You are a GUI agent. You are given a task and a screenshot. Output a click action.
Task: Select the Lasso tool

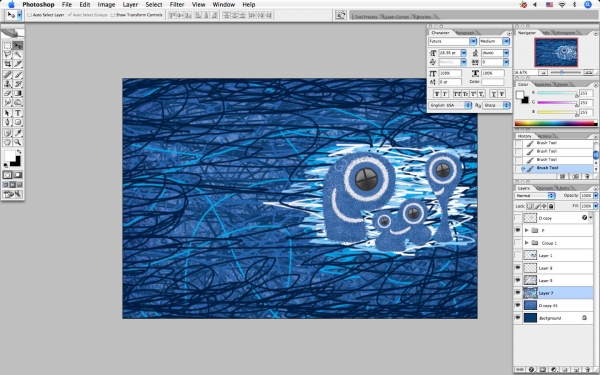pyautogui.click(x=7, y=55)
